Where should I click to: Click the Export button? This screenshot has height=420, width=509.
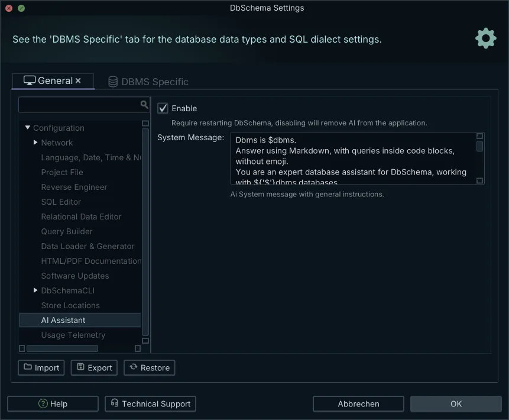(94, 368)
